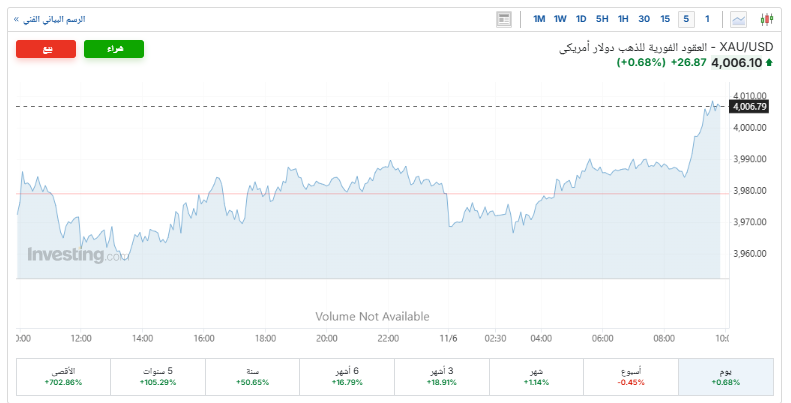This screenshot has height=403, width=791.
Task: Open the يوم (day) range tab
Action: (725, 376)
